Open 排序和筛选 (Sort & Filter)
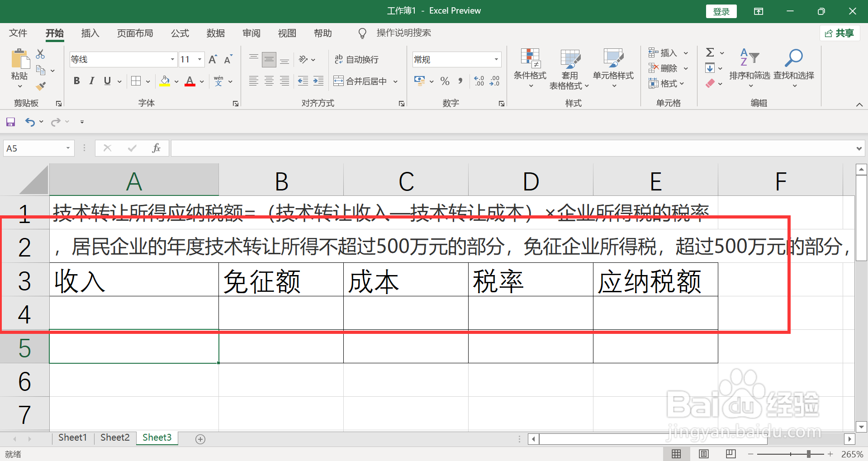This screenshot has height=461, width=868. click(x=749, y=68)
